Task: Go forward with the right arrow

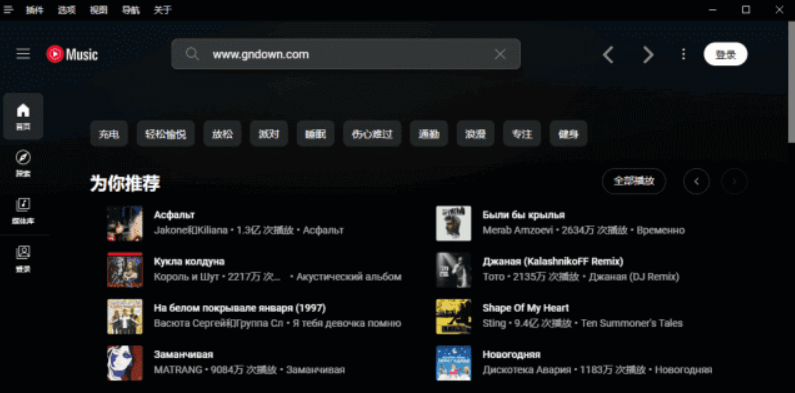Action: coord(648,54)
